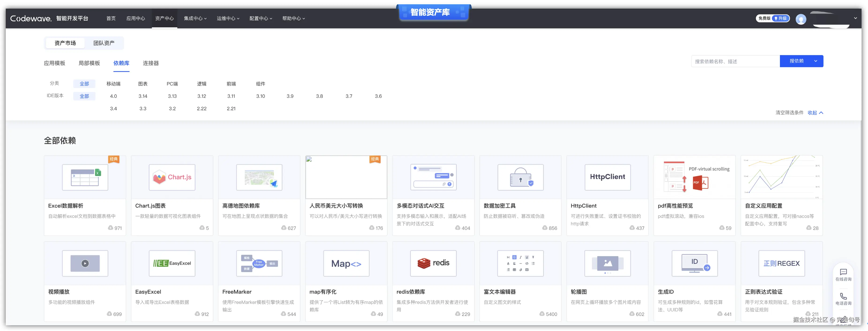Click the 清空筛选条件 link
This screenshot has height=331, width=868.
(x=789, y=113)
